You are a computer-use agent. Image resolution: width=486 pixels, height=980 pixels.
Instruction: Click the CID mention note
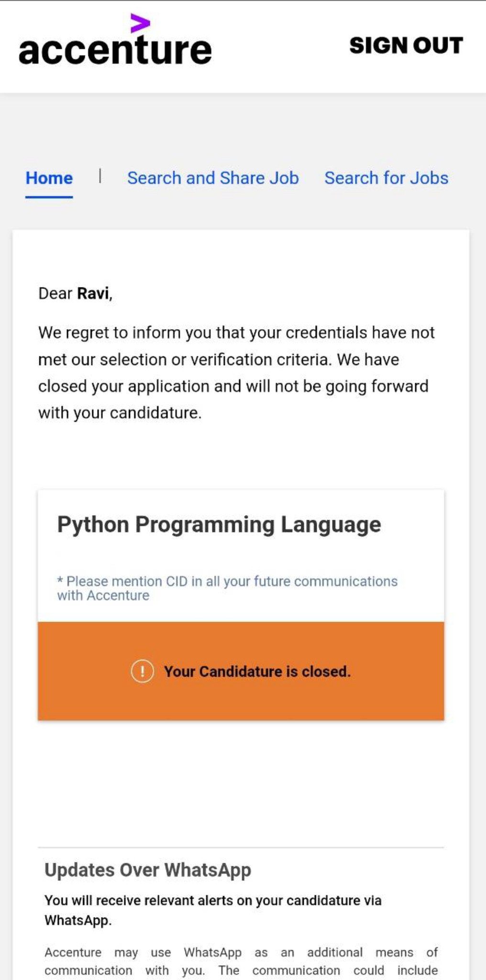pyautogui.click(x=227, y=588)
